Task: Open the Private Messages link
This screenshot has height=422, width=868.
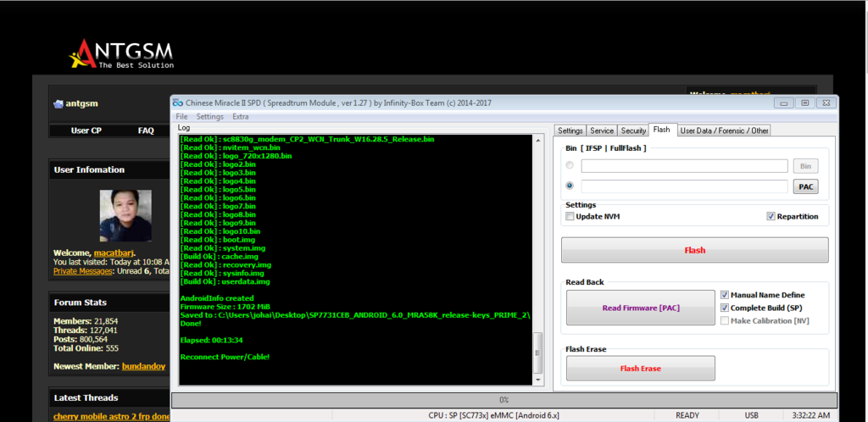Action: 83,271
